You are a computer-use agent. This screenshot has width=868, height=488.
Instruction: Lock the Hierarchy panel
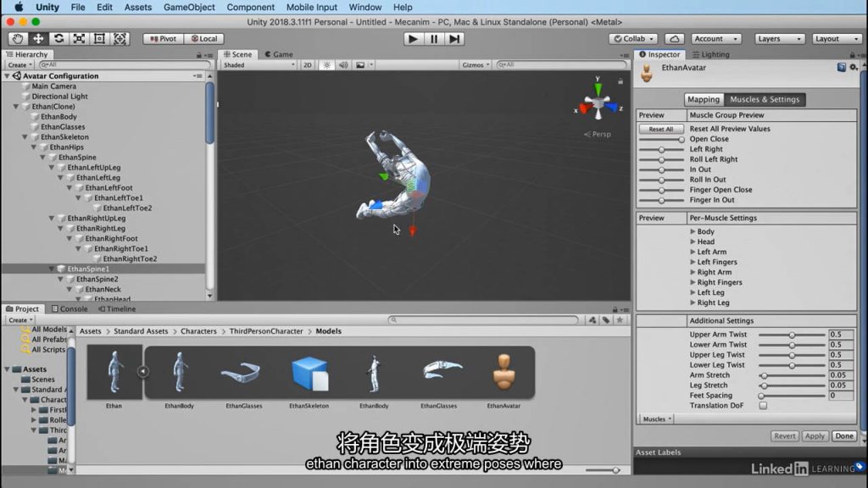[x=198, y=55]
